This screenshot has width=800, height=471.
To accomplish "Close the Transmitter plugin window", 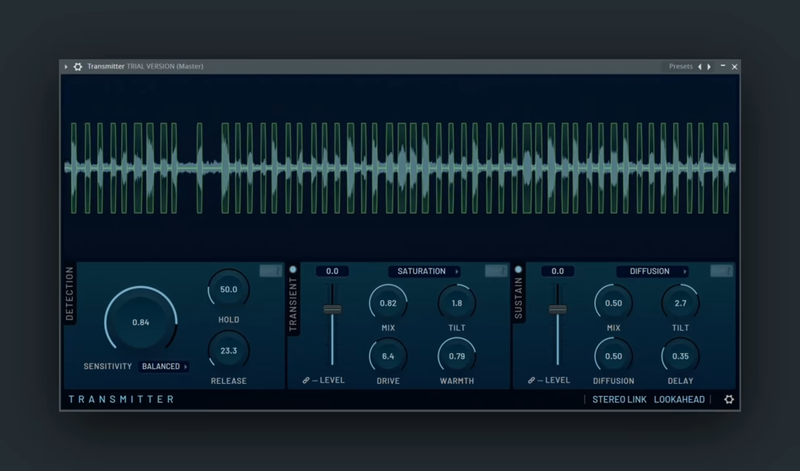I will click(x=735, y=67).
